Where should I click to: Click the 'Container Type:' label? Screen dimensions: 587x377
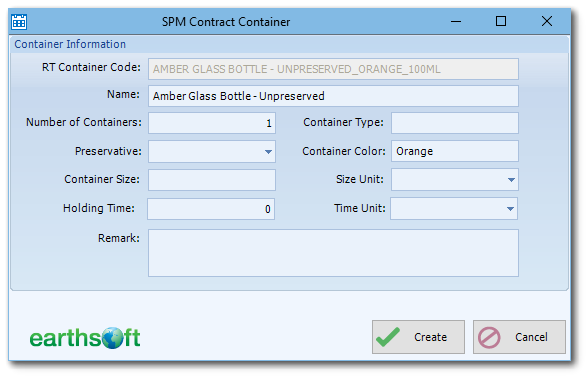(x=343, y=122)
